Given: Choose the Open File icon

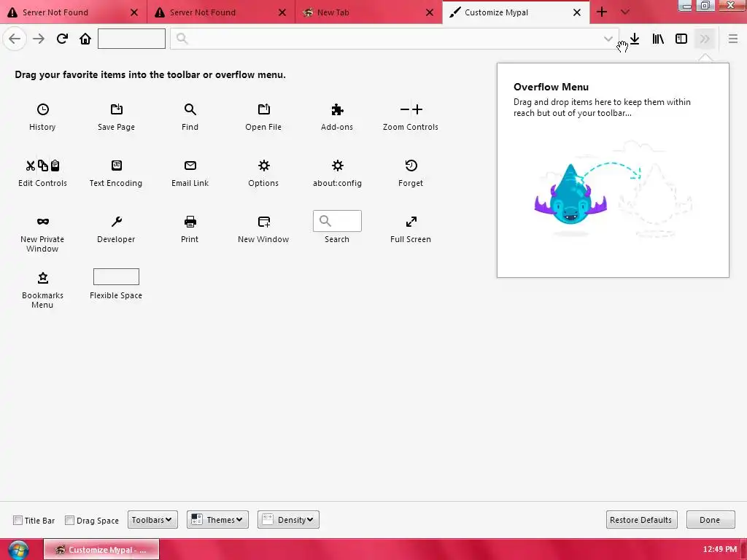Looking at the screenshot, I should [x=263, y=109].
